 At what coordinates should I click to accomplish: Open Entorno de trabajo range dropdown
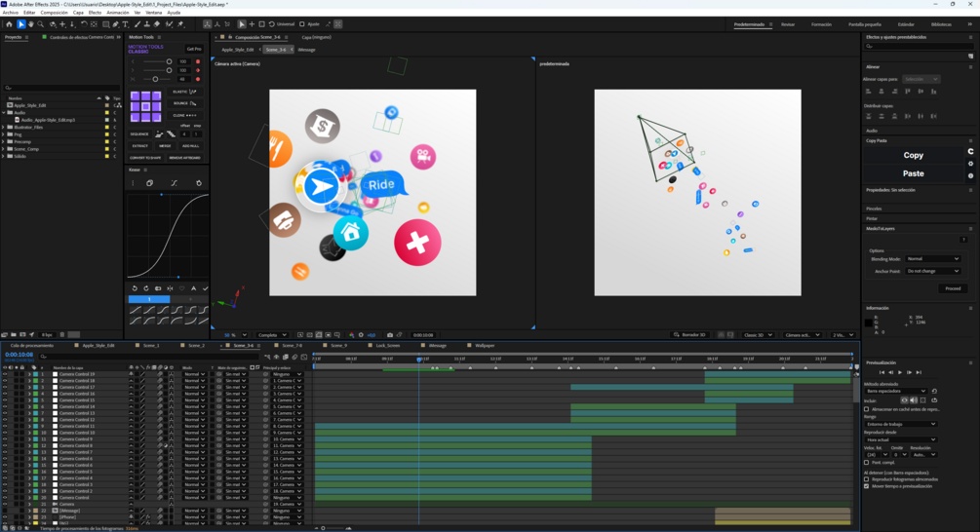click(901, 424)
